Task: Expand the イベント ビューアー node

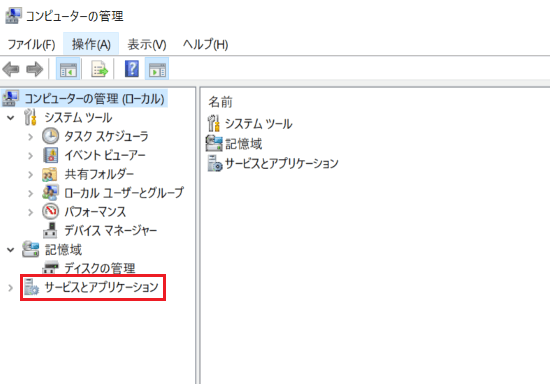Action: [x=31, y=156]
